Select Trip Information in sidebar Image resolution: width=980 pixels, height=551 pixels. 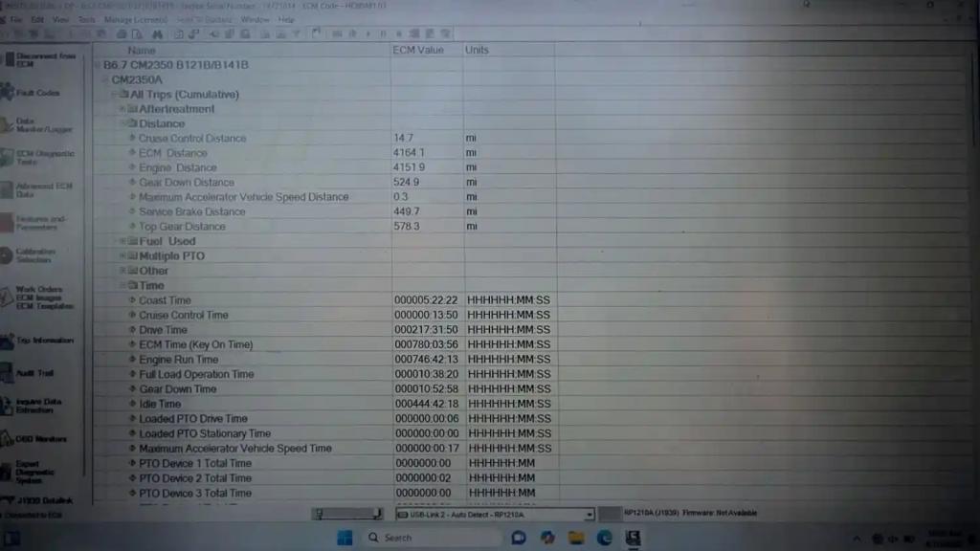(38, 341)
